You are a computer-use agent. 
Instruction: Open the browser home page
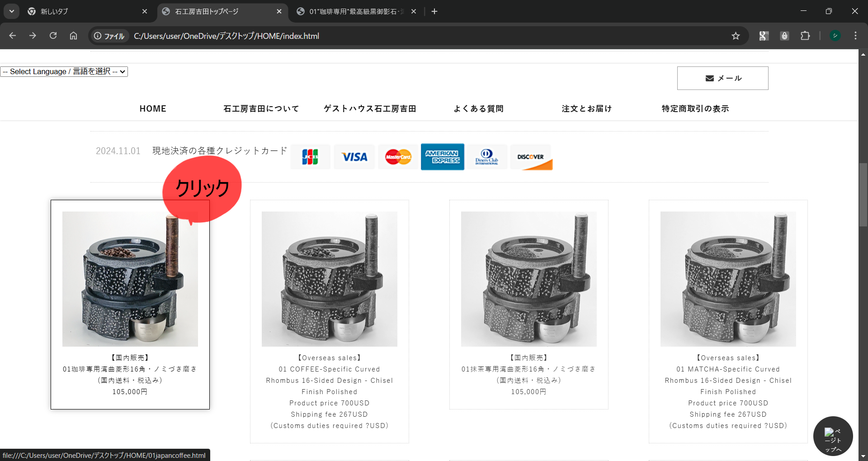[73, 36]
